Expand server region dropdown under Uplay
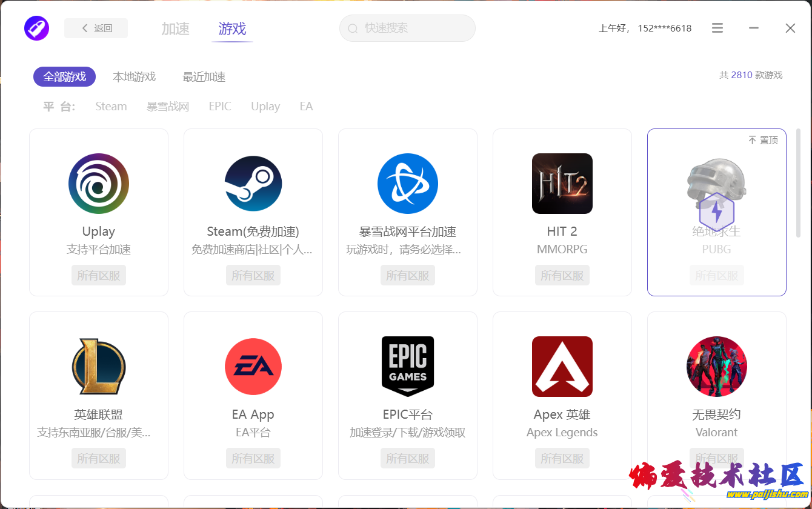812x509 pixels. pyautogui.click(x=99, y=275)
